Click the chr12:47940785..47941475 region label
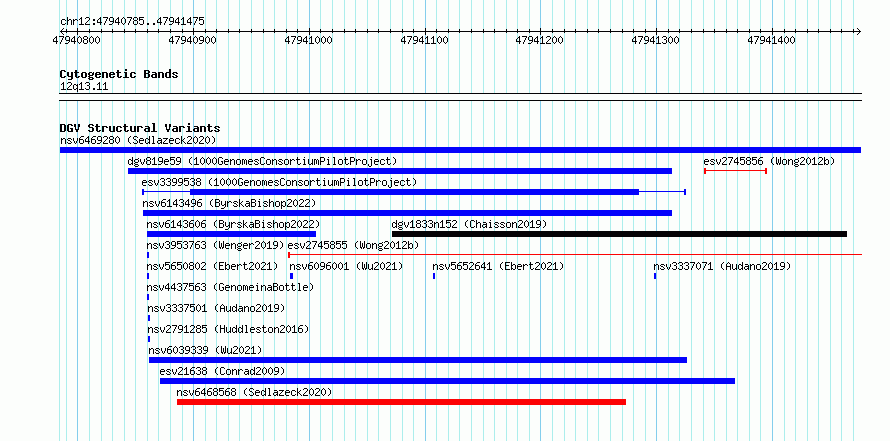This screenshot has height=441, width=890. [x=132, y=22]
